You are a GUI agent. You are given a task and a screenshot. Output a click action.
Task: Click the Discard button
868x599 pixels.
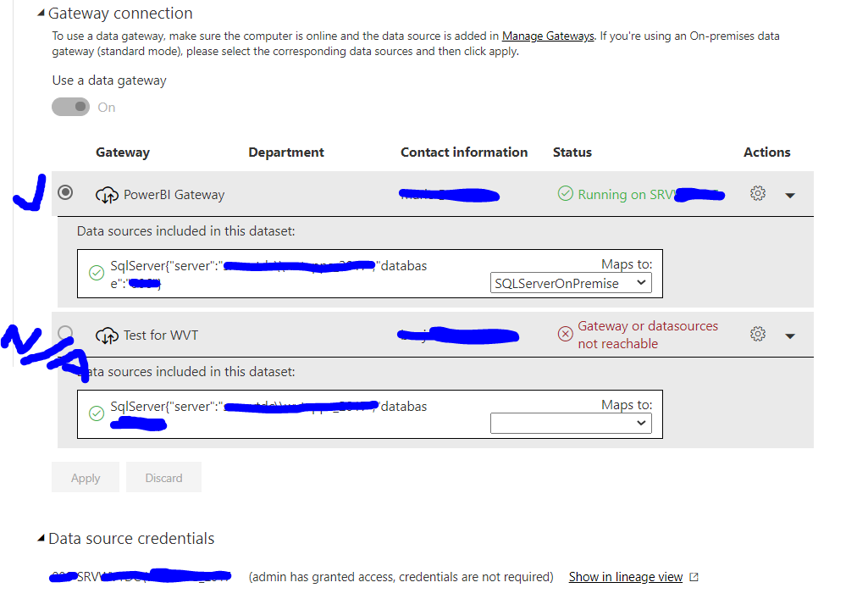[163, 477]
